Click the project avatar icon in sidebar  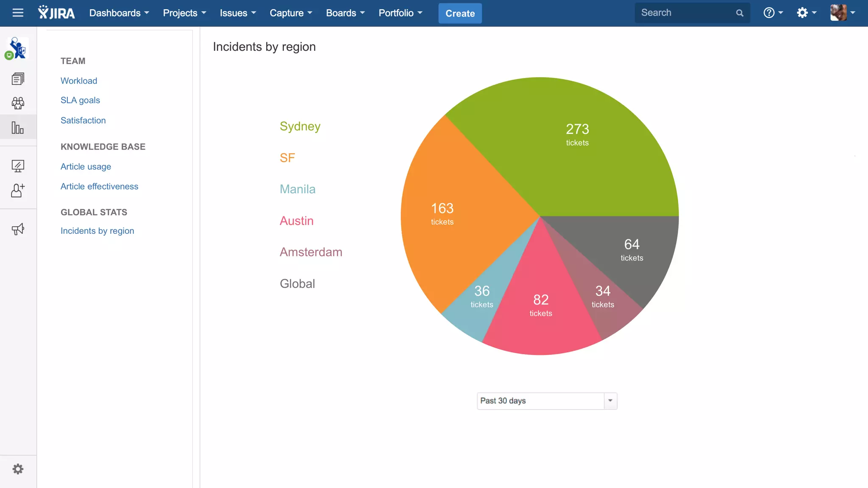[x=17, y=48]
